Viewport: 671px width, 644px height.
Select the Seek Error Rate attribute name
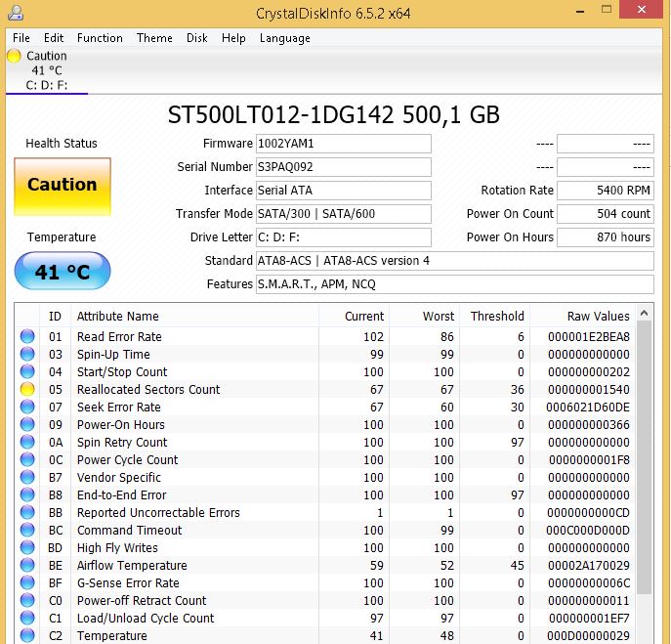click(x=119, y=408)
